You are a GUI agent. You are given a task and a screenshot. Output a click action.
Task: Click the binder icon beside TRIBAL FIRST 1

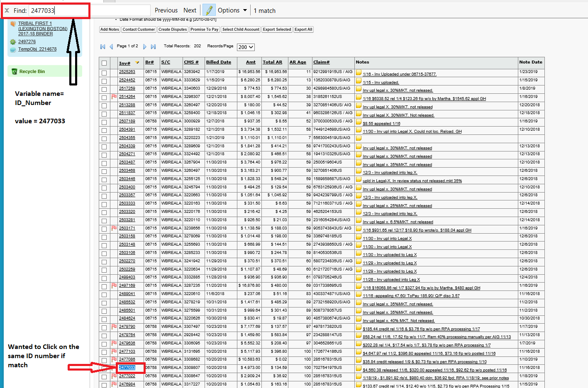pyautogui.click(x=13, y=24)
